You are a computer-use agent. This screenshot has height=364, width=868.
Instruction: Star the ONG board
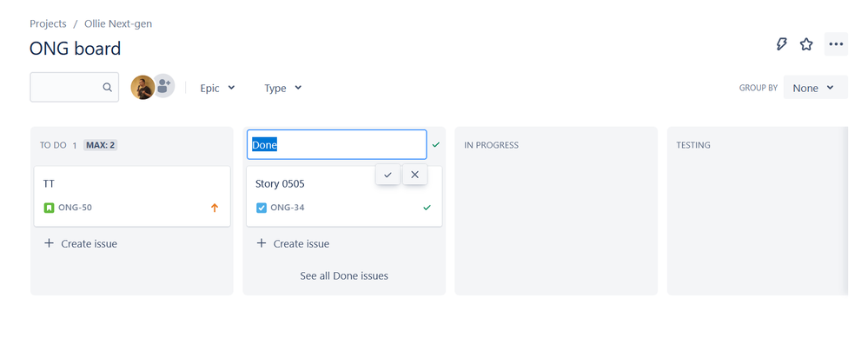pyautogui.click(x=806, y=44)
